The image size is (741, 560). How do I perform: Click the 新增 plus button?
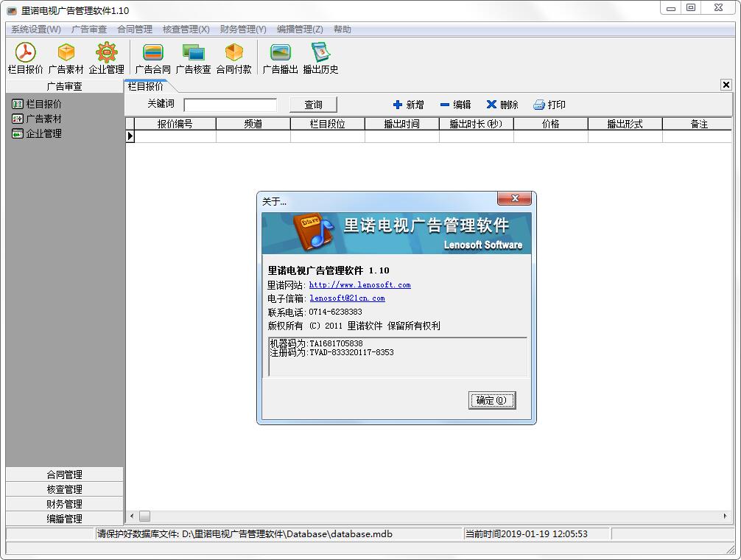(x=408, y=105)
